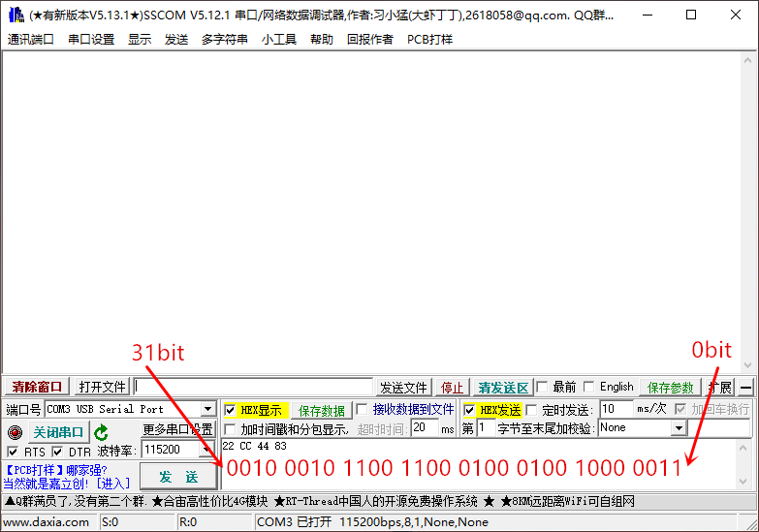
Task: Enable 定时发送 timed send checkbox
Action: [531, 410]
